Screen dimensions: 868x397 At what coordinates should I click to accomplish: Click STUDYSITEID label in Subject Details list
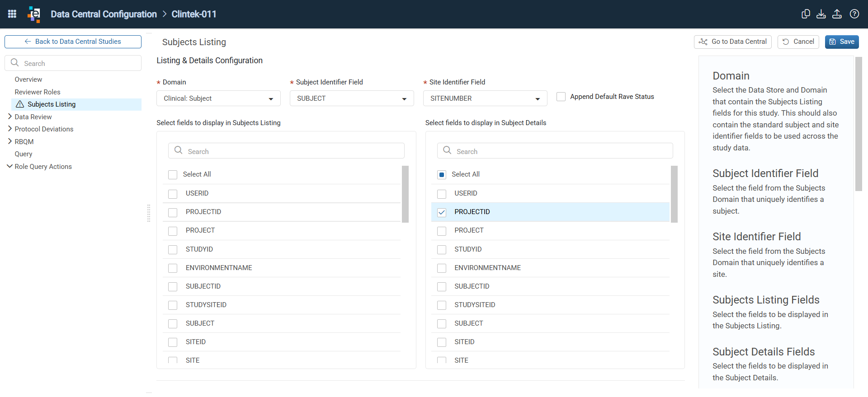tap(475, 305)
